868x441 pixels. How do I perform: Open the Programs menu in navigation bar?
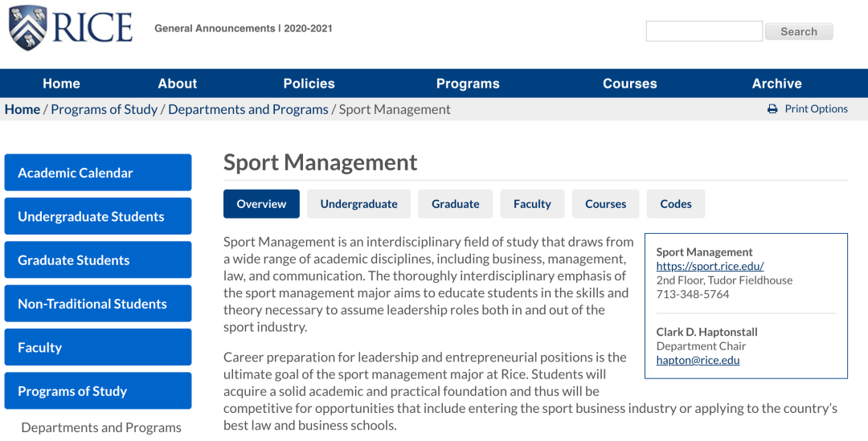[468, 84]
